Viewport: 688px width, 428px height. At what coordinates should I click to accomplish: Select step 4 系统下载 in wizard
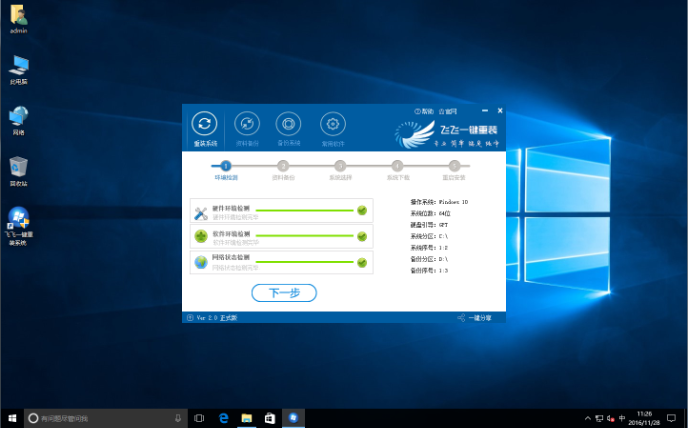click(397, 166)
